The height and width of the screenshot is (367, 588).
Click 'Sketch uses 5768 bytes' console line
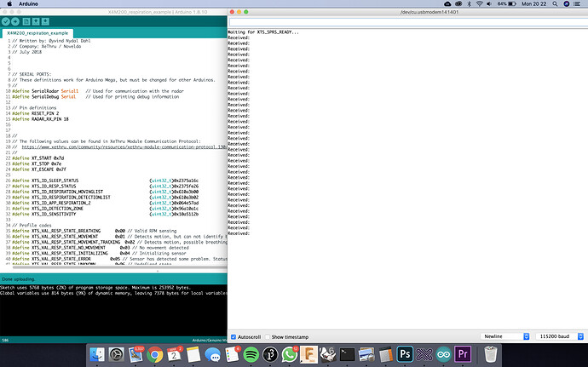point(95,288)
